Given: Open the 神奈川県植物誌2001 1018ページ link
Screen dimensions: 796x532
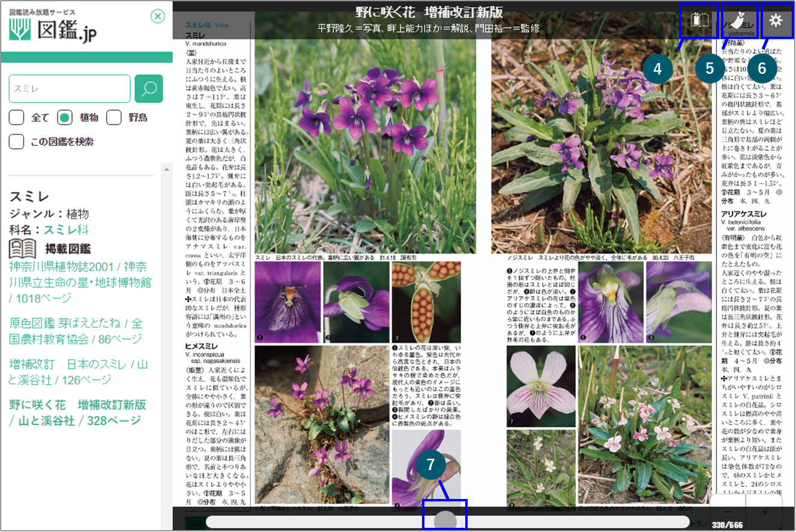Looking at the screenshot, I should [x=80, y=282].
